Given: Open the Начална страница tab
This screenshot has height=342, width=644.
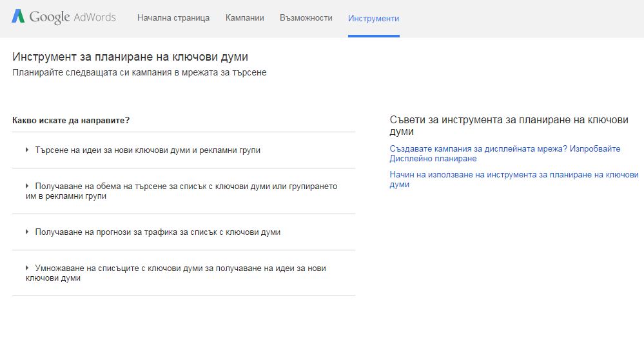Looking at the screenshot, I should tap(173, 18).
